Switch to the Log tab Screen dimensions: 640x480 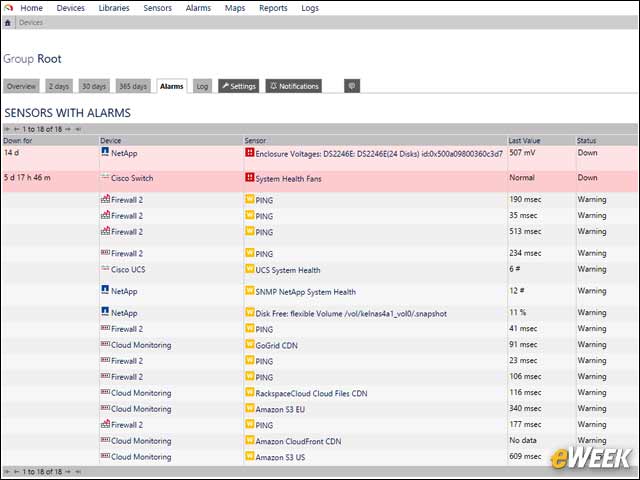coord(202,86)
